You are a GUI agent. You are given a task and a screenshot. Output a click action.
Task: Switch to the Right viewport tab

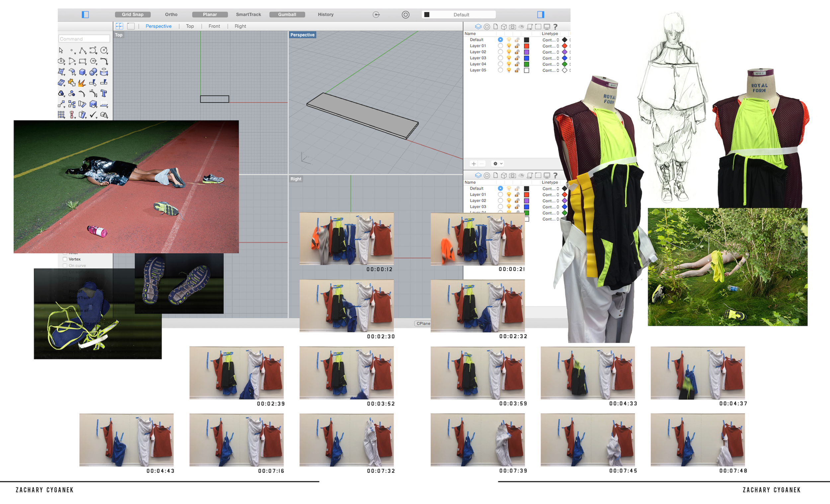click(x=240, y=26)
